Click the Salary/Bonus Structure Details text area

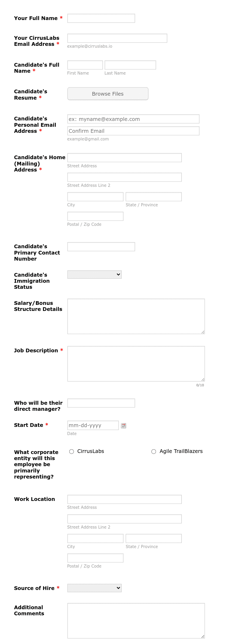tap(136, 316)
